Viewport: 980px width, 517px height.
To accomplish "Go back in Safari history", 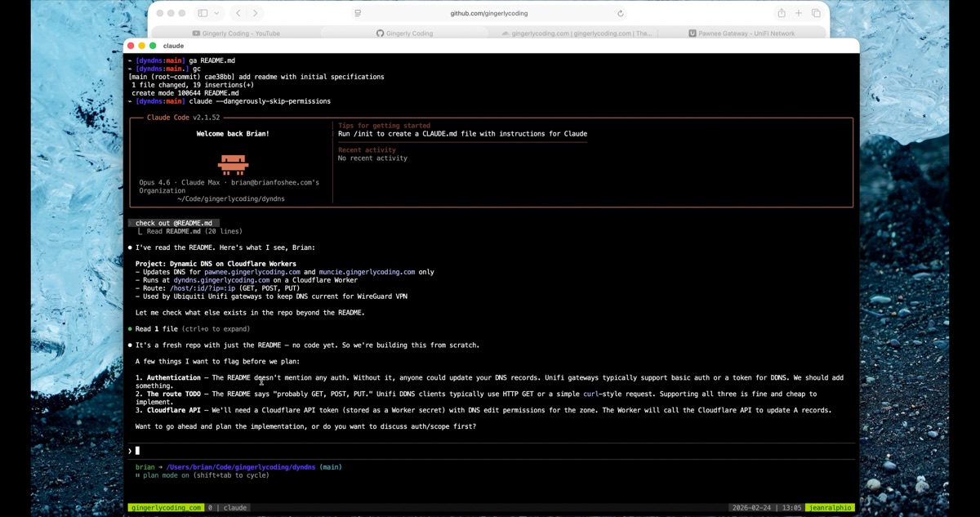I will click(x=238, y=13).
